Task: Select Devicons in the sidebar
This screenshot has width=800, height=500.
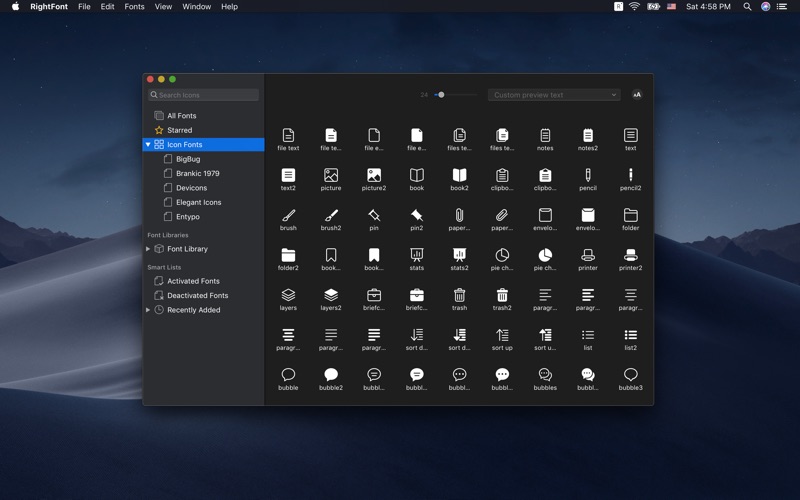Action: coord(191,188)
